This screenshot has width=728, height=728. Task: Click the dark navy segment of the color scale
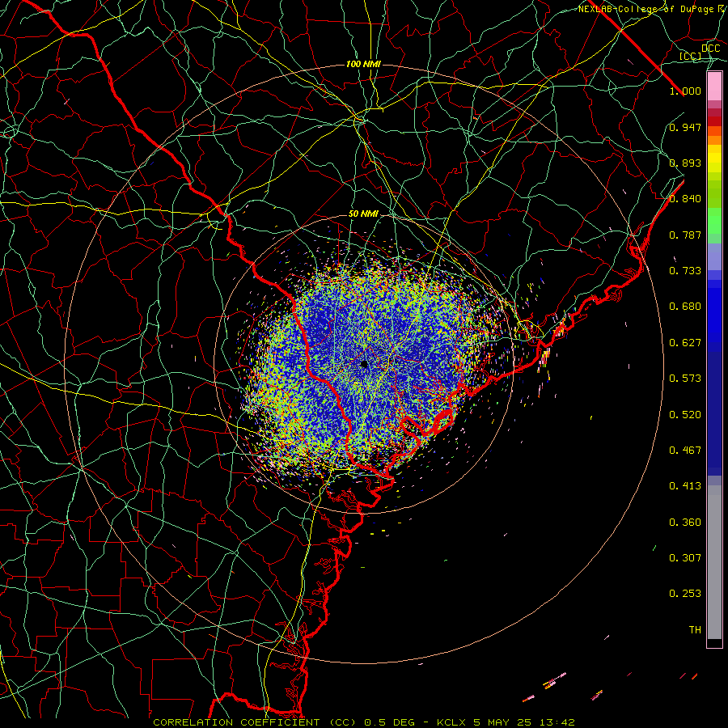[714, 408]
